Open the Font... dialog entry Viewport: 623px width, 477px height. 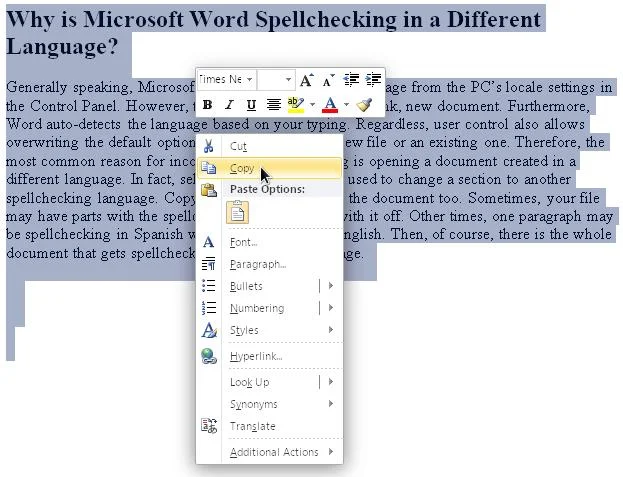(x=269, y=242)
